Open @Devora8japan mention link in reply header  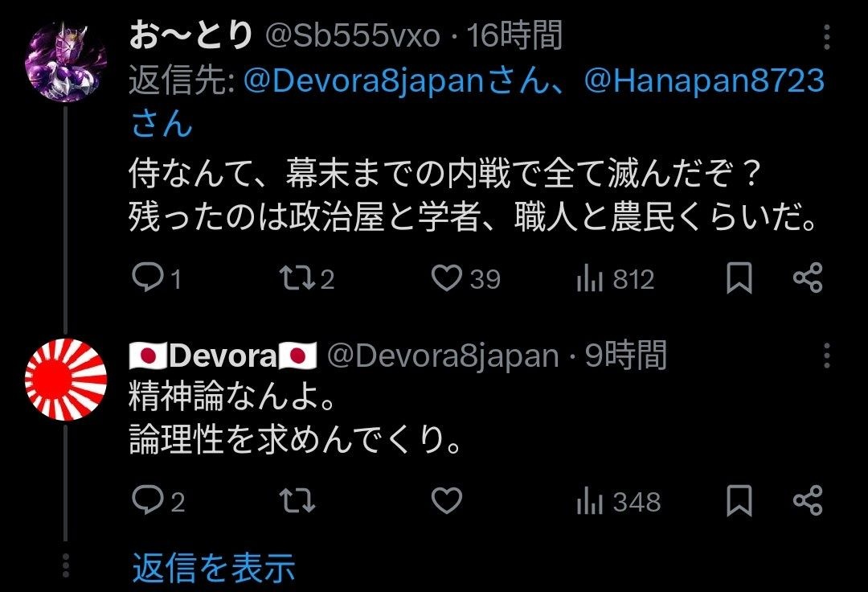[x=364, y=81]
